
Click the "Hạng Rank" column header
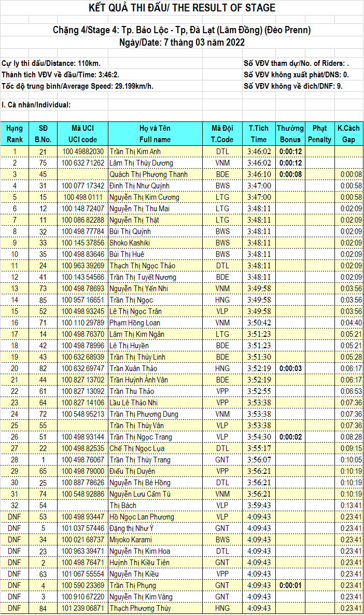tap(15, 134)
